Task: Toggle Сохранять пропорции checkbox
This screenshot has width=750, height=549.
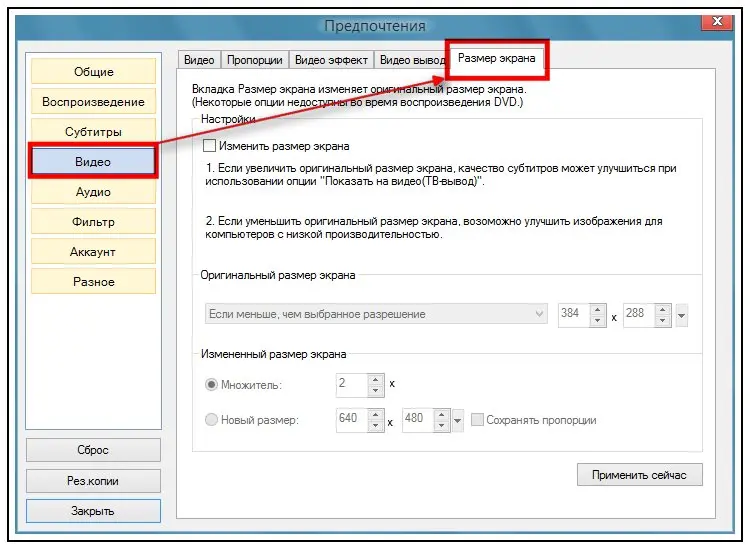Action: (x=477, y=419)
